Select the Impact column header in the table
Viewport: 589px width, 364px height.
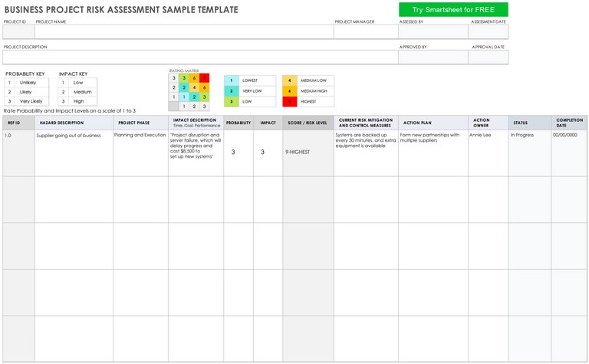click(x=268, y=123)
